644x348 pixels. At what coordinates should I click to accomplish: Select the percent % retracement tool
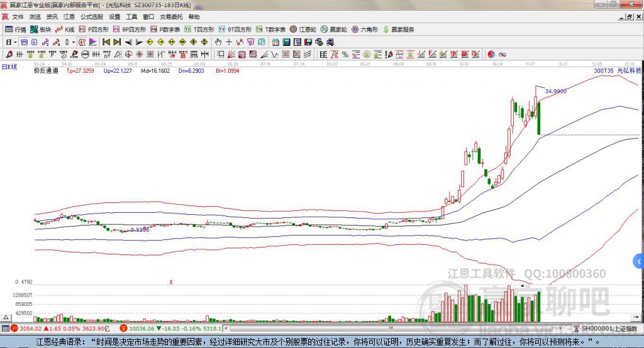pyautogui.click(x=345, y=55)
